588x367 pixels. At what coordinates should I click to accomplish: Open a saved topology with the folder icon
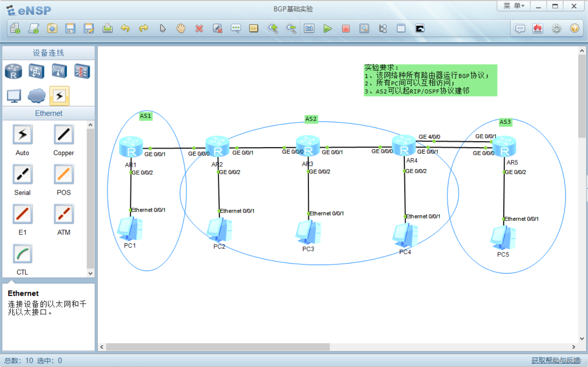click(x=52, y=28)
